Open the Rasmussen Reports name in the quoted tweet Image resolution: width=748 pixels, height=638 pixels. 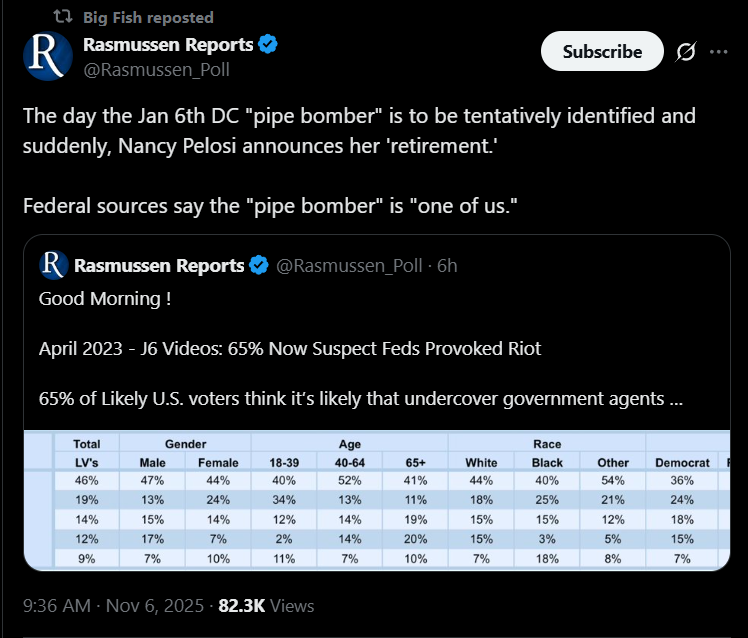click(x=159, y=265)
